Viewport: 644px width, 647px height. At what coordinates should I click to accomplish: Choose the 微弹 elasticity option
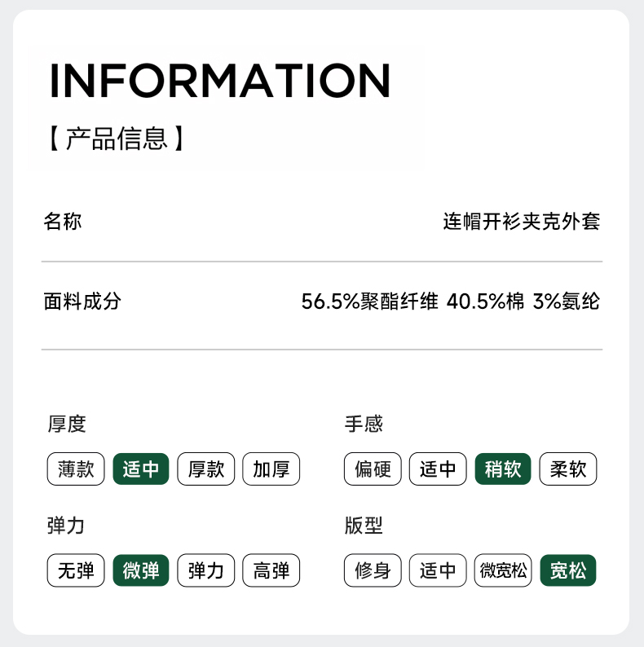tap(141, 570)
